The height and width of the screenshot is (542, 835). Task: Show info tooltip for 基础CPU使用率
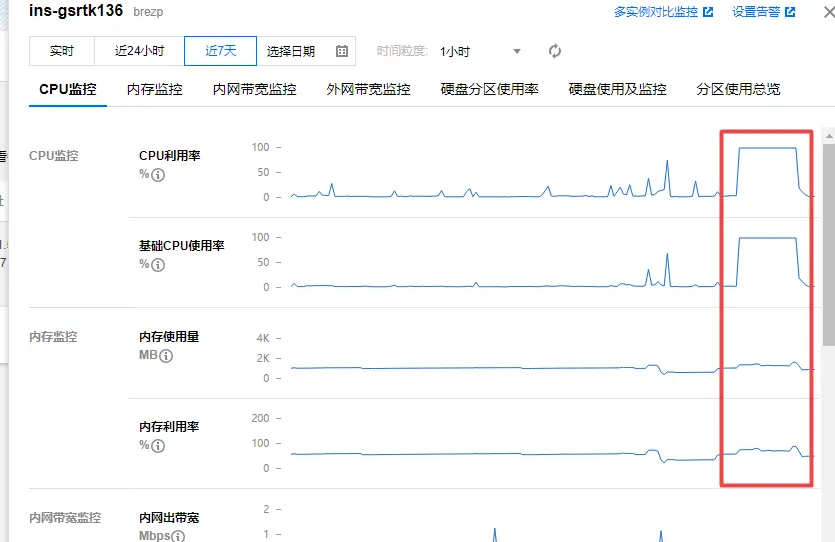pos(158,265)
